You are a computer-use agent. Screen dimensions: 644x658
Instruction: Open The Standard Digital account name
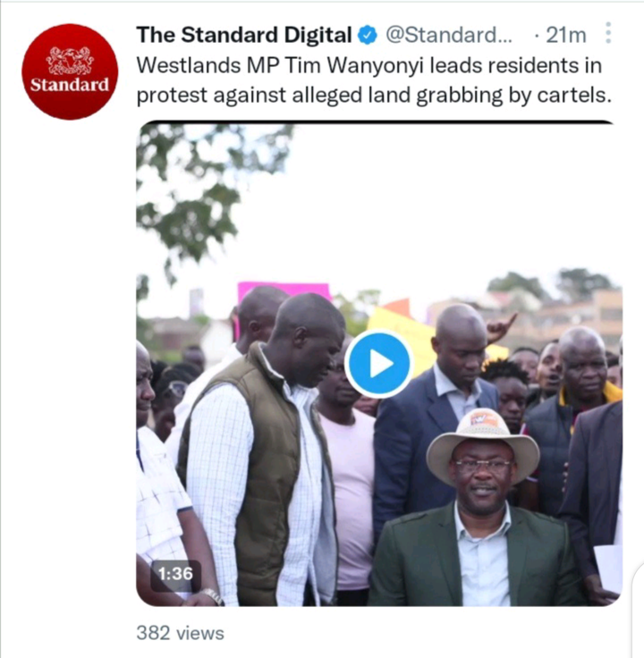[x=244, y=35]
